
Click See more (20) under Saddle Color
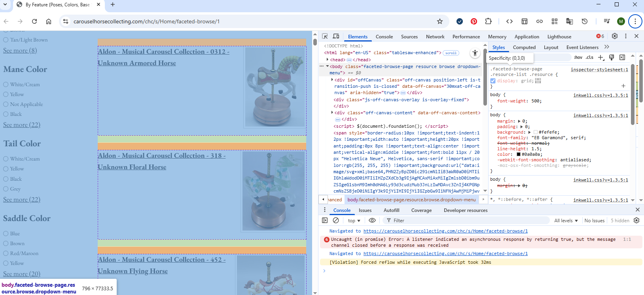coord(22,274)
